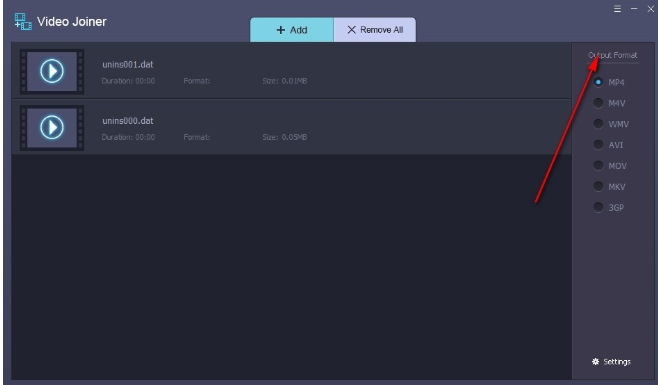The width and height of the screenshot is (658, 385).
Task: Click the Format: label of unins001.dat
Action: [x=197, y=81]
